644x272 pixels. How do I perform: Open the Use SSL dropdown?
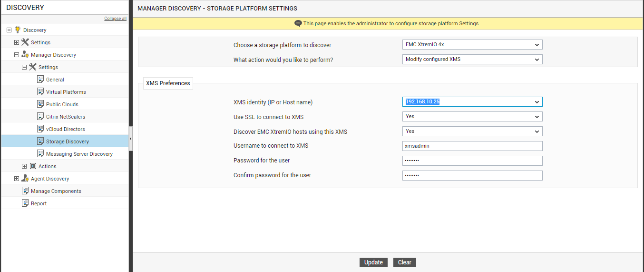[472, 117]
